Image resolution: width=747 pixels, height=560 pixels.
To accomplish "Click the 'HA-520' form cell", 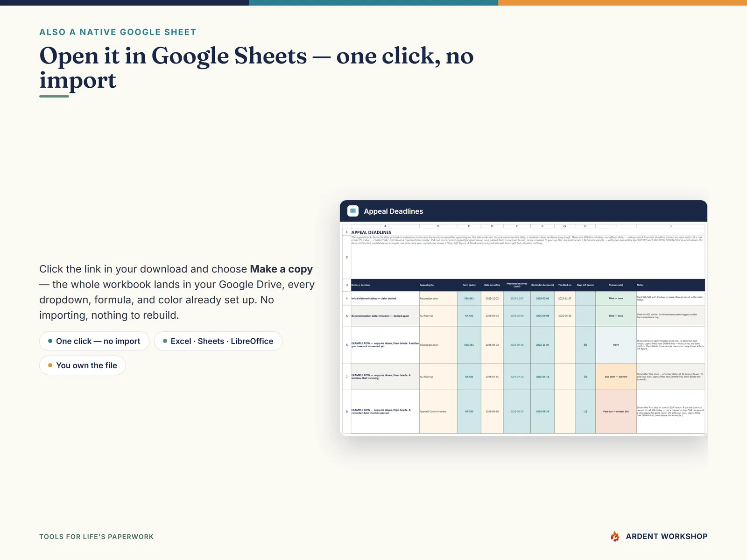I will click(469, 412).
